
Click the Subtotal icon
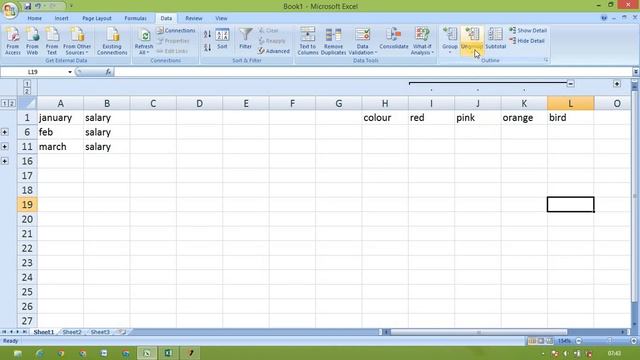coord(496,38)
